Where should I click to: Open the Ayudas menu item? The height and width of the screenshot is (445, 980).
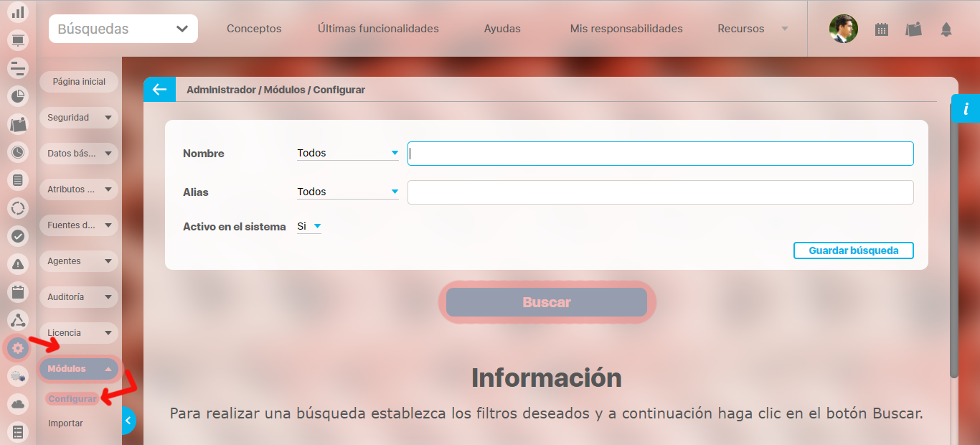pos(502,29)
